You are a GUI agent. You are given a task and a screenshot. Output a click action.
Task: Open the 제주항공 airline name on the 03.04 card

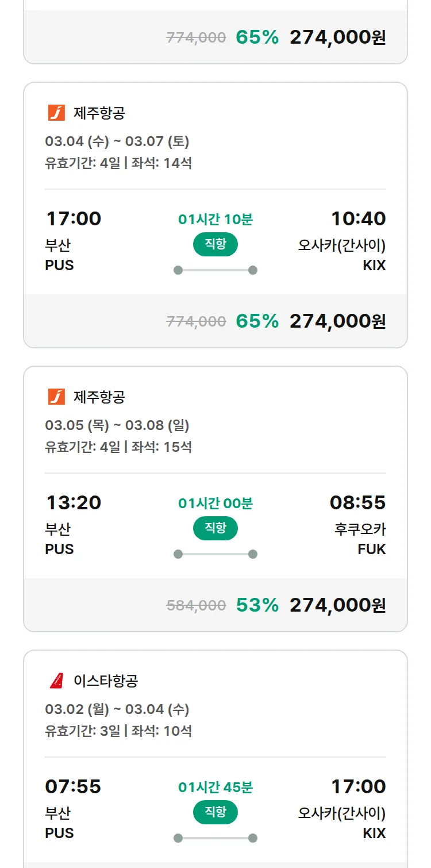[99, 113]
